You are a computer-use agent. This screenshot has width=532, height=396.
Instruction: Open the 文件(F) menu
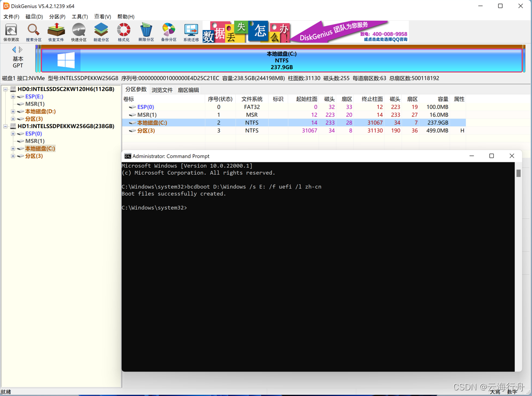coord(11,16)
